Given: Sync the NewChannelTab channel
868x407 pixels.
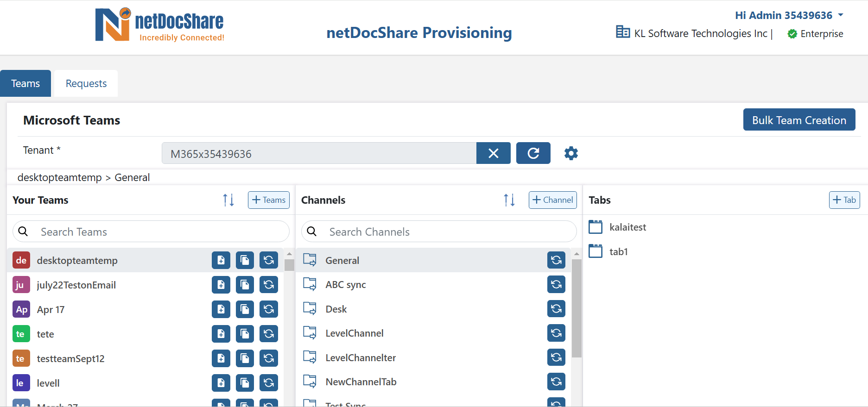Looking at the screenshot, I should pos(556,382).
